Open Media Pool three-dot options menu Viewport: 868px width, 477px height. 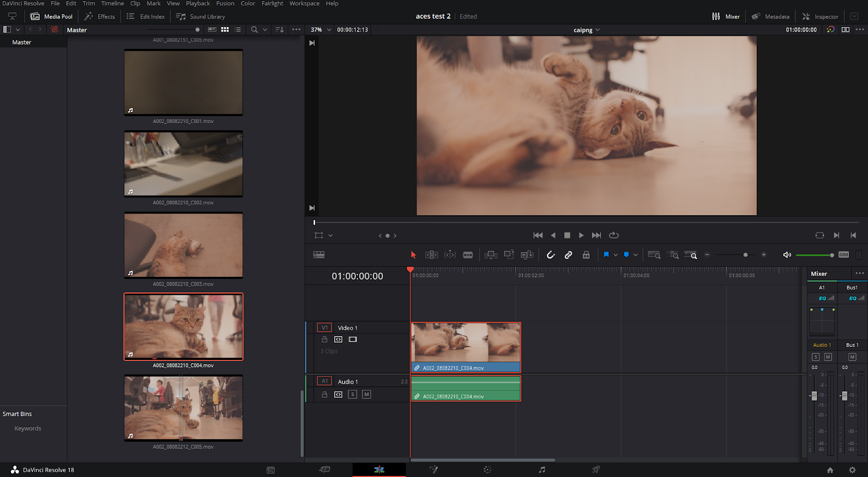[296, 30]
